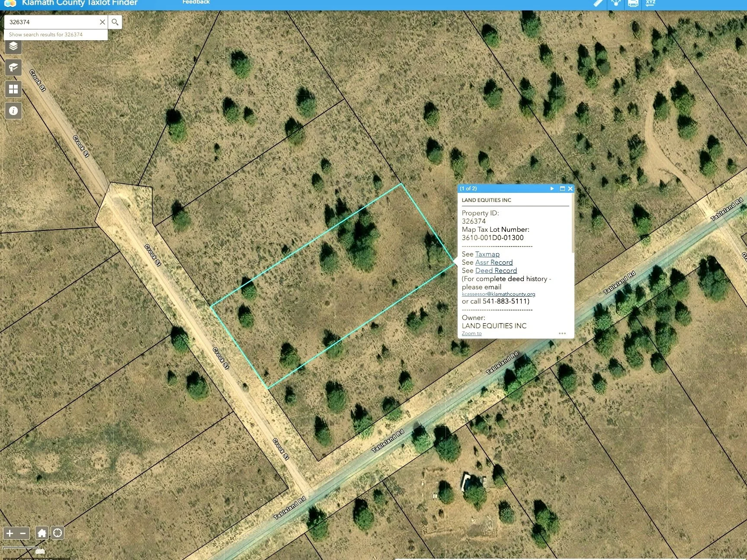
Task: Select the Measure tool
Action: pyautogui.click(x=598, y=3)
